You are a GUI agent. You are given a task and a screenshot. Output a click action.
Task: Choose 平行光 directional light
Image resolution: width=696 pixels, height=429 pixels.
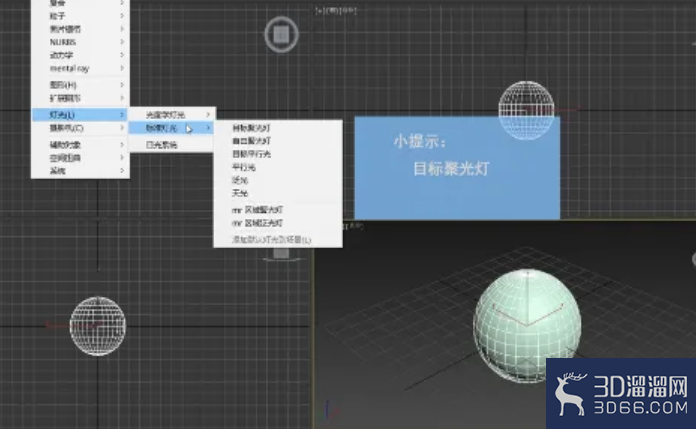pos(278,167)
